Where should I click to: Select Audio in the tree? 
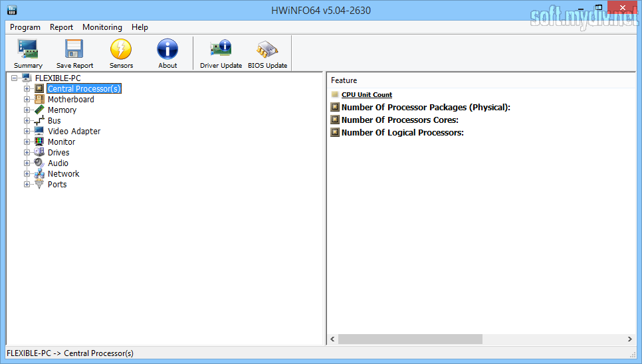(58, 163)
